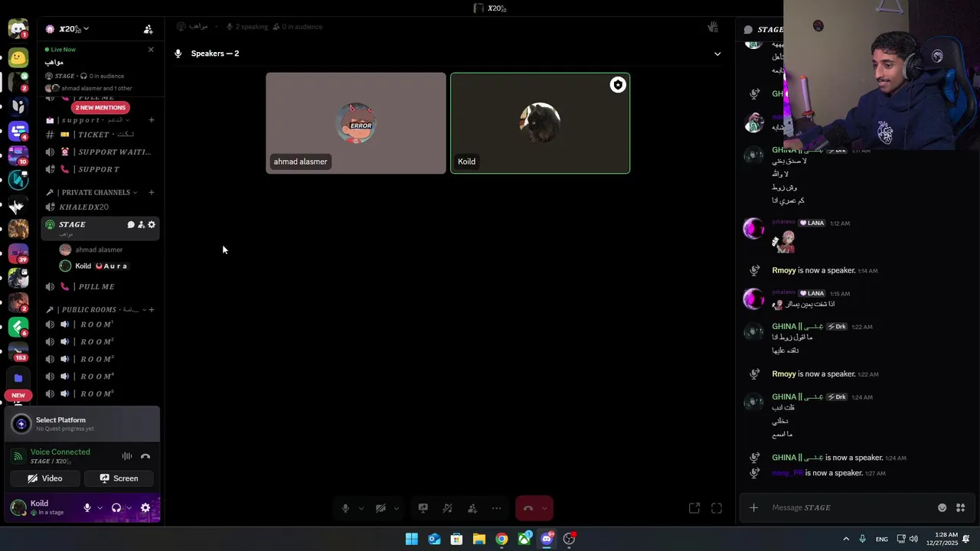Open emoji picker in the chat box

(x=942, y=508)
